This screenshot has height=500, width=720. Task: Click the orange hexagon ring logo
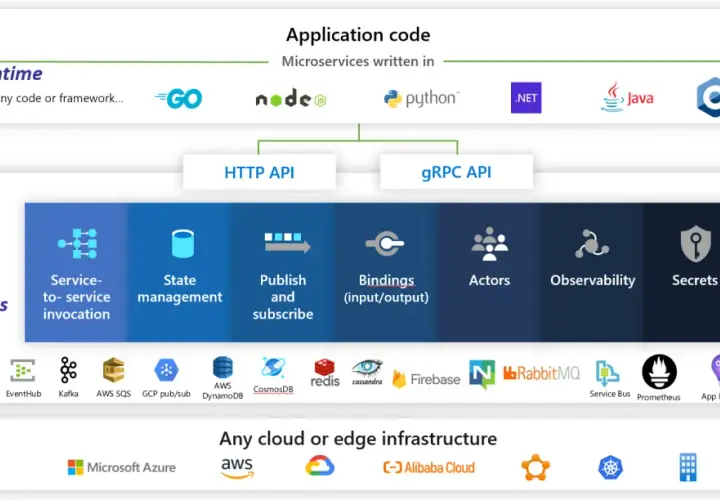point(535,467)
